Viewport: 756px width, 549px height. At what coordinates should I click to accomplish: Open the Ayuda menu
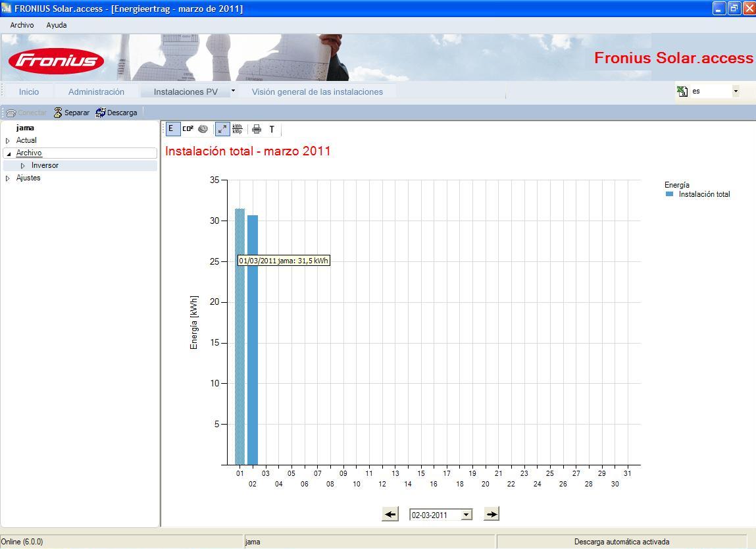pyautogui.click(x=57, y=25)
